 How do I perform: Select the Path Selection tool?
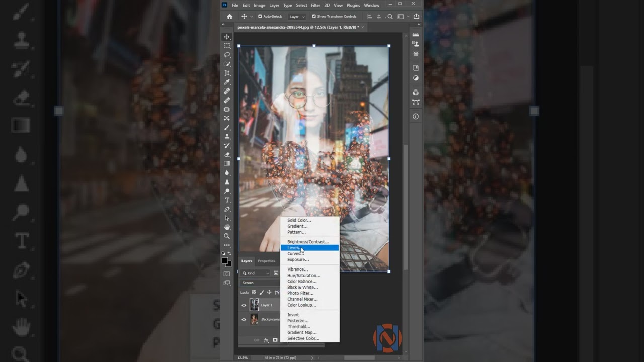[227, 218]
